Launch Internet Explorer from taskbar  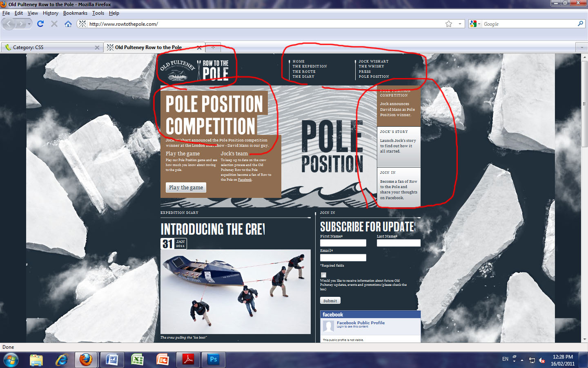click(62, 360)
